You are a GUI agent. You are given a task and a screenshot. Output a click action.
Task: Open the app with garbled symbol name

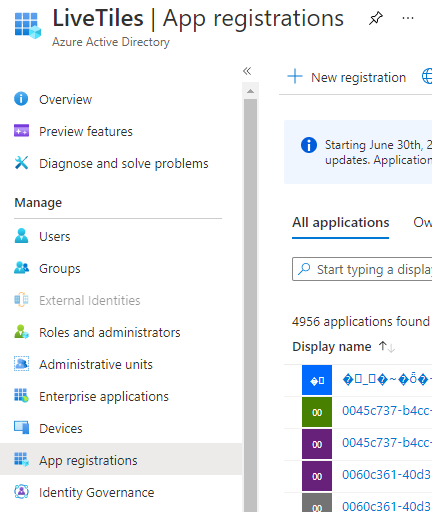(387, 379)
